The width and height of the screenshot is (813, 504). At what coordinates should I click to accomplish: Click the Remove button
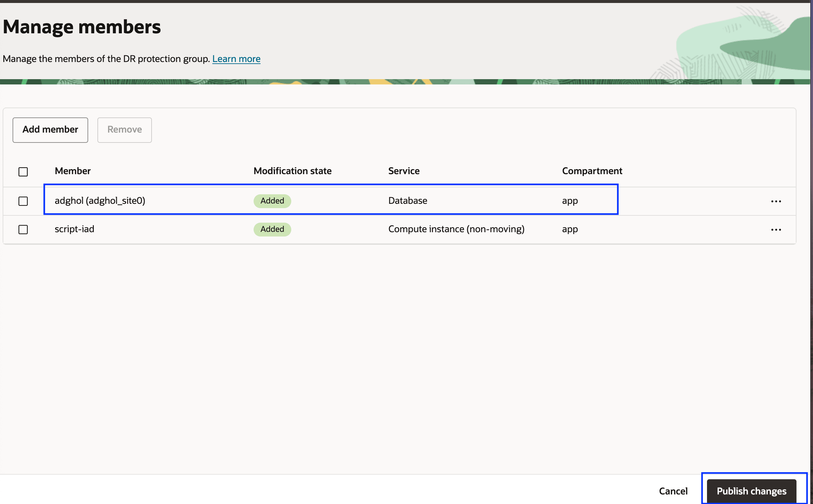tap(124, 130)
